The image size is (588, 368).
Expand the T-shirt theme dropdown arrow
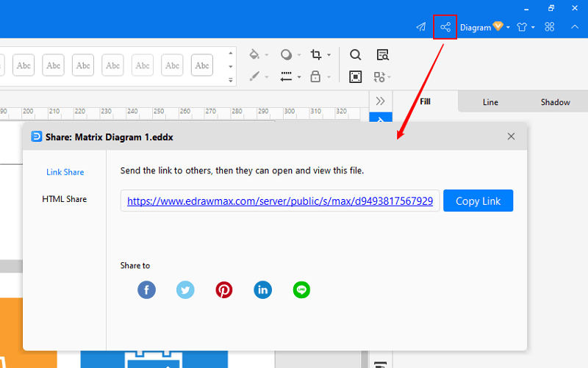click(533, 27)
